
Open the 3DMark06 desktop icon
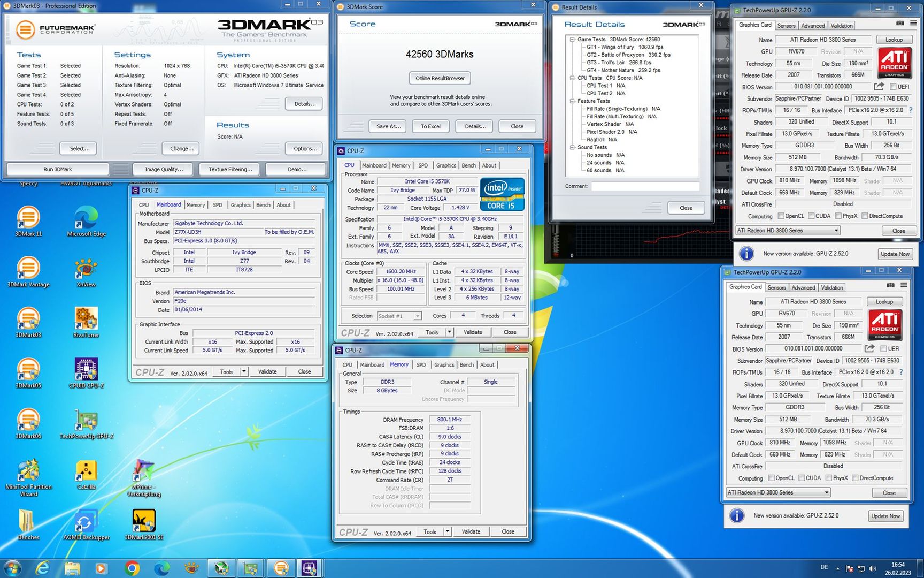pos(28,424)
